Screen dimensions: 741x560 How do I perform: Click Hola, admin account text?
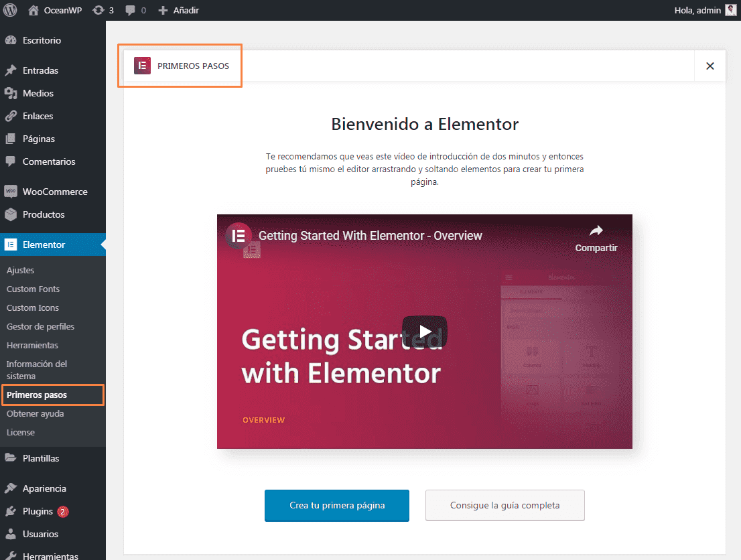click(x=697, y=11)
